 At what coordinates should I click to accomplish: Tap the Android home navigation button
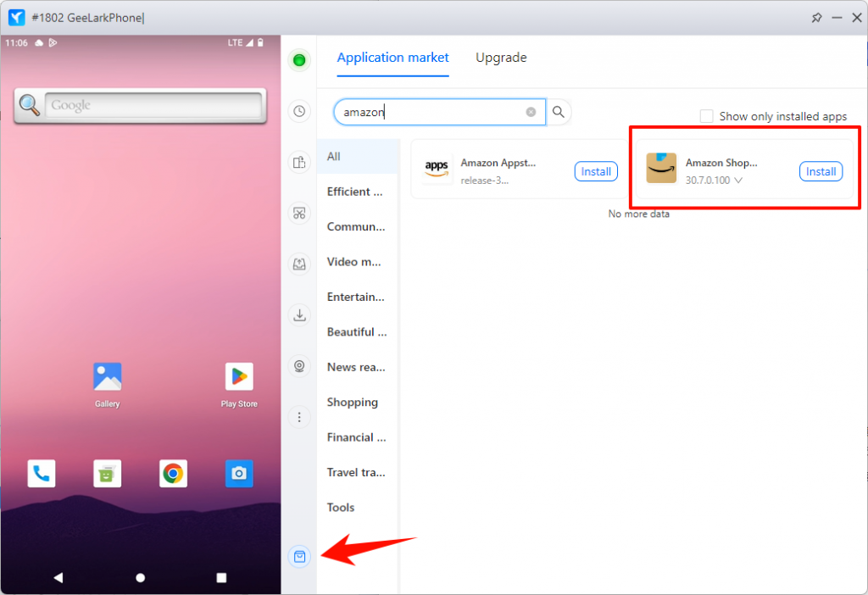coord(141,578)
